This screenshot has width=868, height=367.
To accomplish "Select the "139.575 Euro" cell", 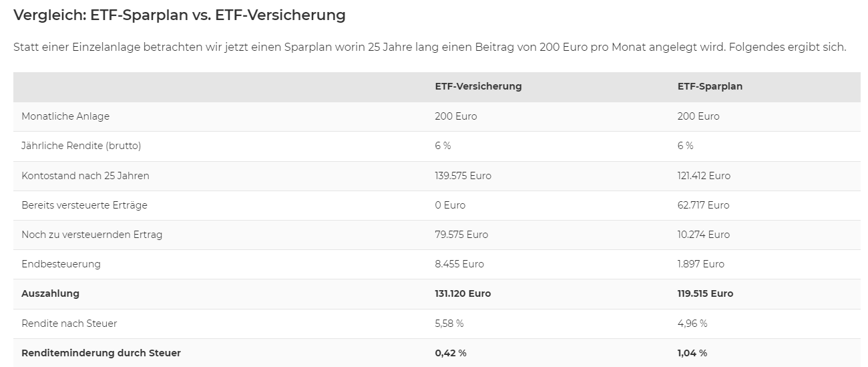I will tap(463, 176).
